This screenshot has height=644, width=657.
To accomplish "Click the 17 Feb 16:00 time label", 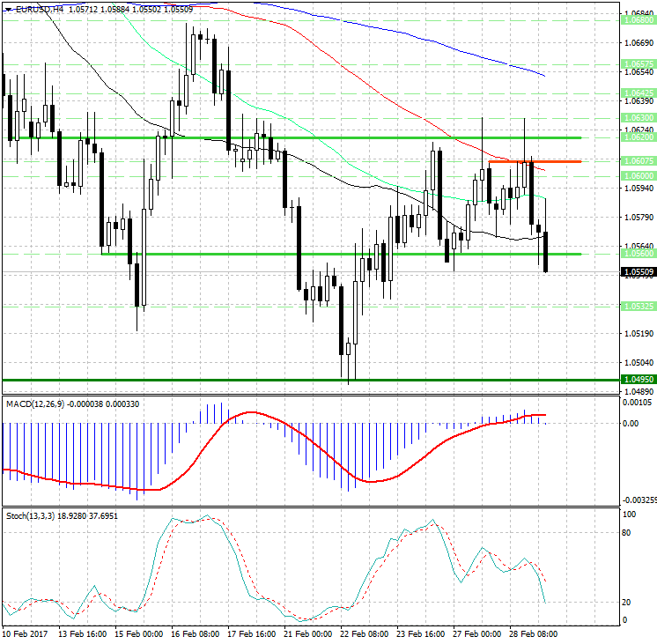I will [251, 634].
